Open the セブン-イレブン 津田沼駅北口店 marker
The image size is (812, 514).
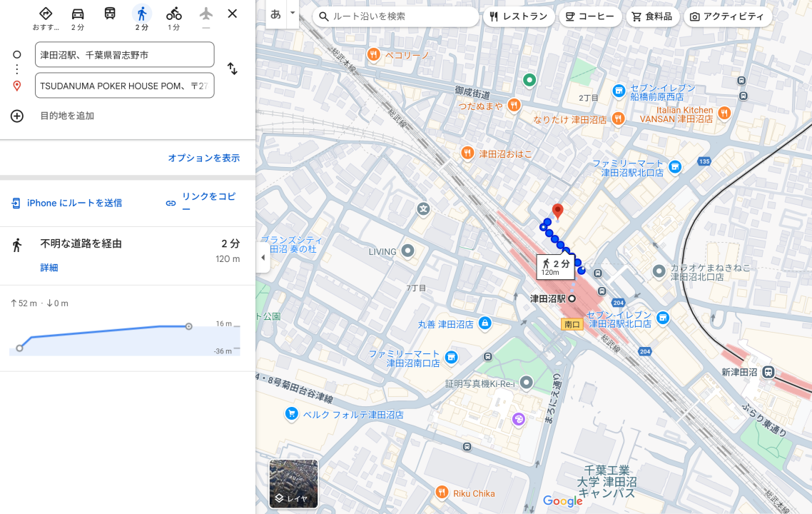(x=663, y=318)
